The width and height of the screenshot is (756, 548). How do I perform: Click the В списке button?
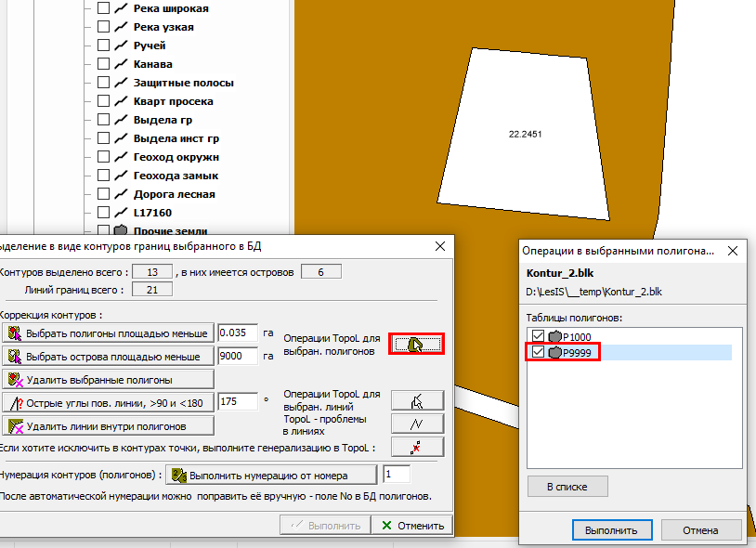[567, 487]
